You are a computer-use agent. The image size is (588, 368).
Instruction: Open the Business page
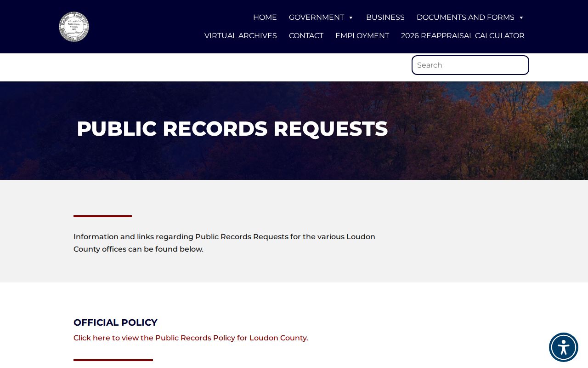[385, 17]
